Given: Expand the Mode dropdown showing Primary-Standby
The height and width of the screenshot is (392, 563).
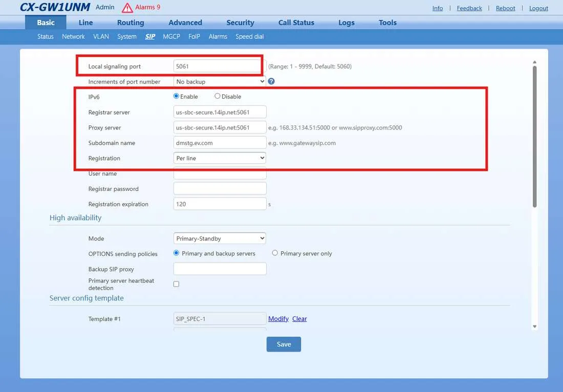Looking at the screenshot, I should [220, 238].
